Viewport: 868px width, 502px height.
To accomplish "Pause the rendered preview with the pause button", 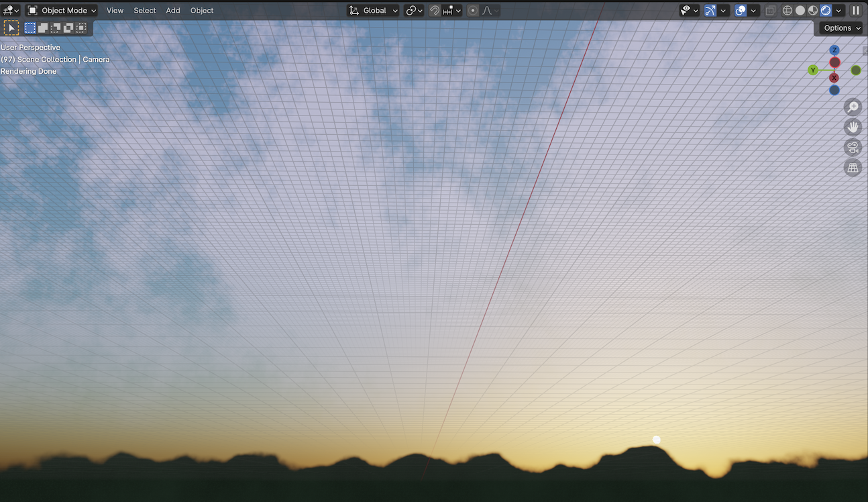I will (856, 10).
